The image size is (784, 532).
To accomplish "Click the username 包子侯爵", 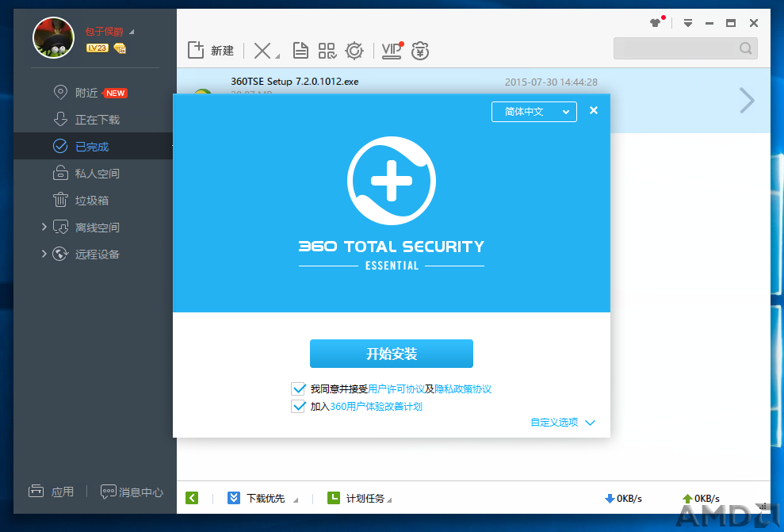I will (x=104, y=32).
